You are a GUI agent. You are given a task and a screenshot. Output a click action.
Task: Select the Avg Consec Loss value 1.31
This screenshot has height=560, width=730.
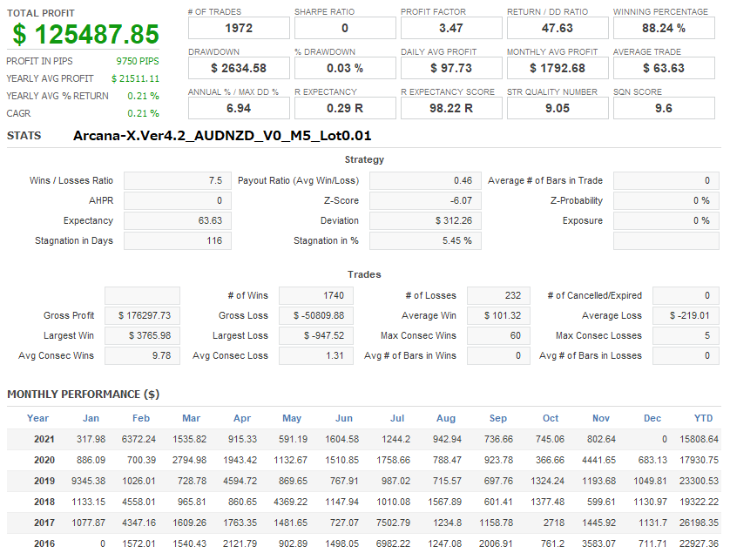coord(316,355)
